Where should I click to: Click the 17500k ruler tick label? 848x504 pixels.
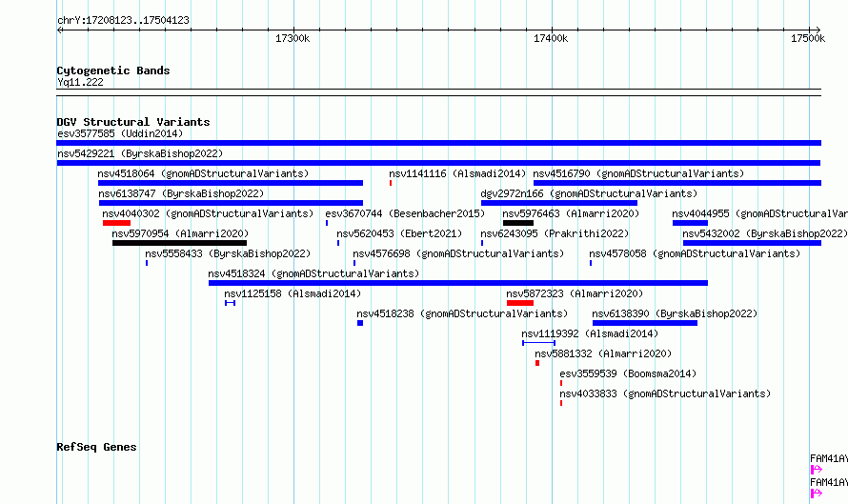point(808,38)
